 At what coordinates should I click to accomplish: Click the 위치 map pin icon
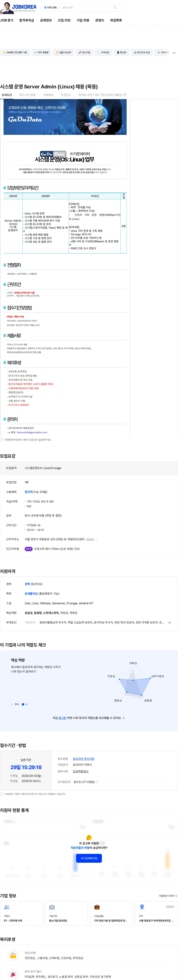pos(142,907)
